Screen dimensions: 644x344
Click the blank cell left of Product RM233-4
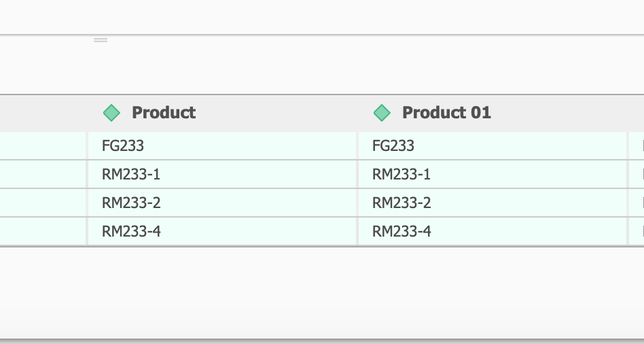pyautogui.click(x=42, y=232)
